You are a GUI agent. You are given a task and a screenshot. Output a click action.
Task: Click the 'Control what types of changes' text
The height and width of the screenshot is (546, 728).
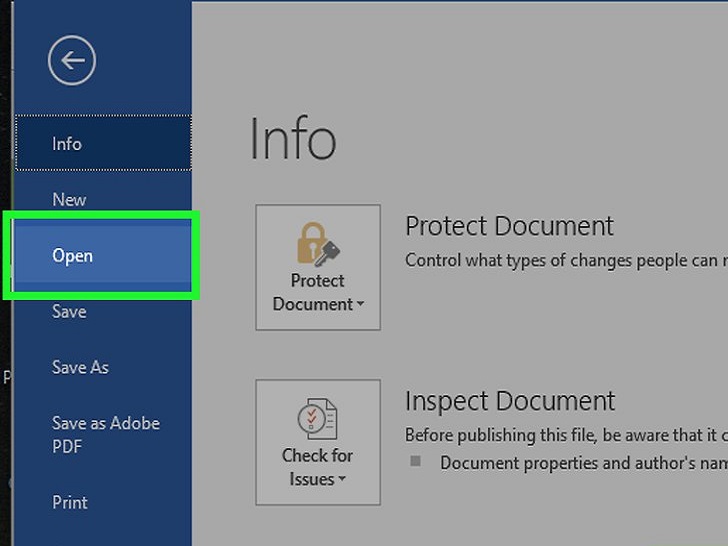coord(566,261)
